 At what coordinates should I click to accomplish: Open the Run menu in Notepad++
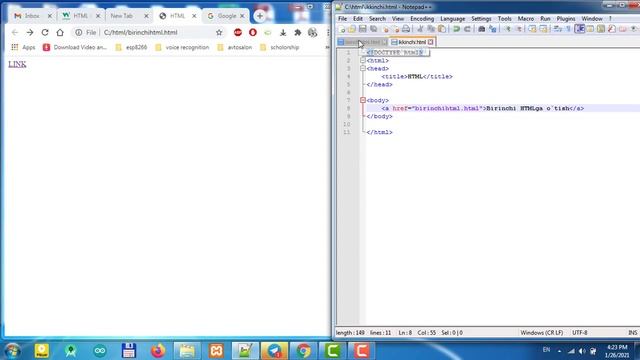pos(545,19)
